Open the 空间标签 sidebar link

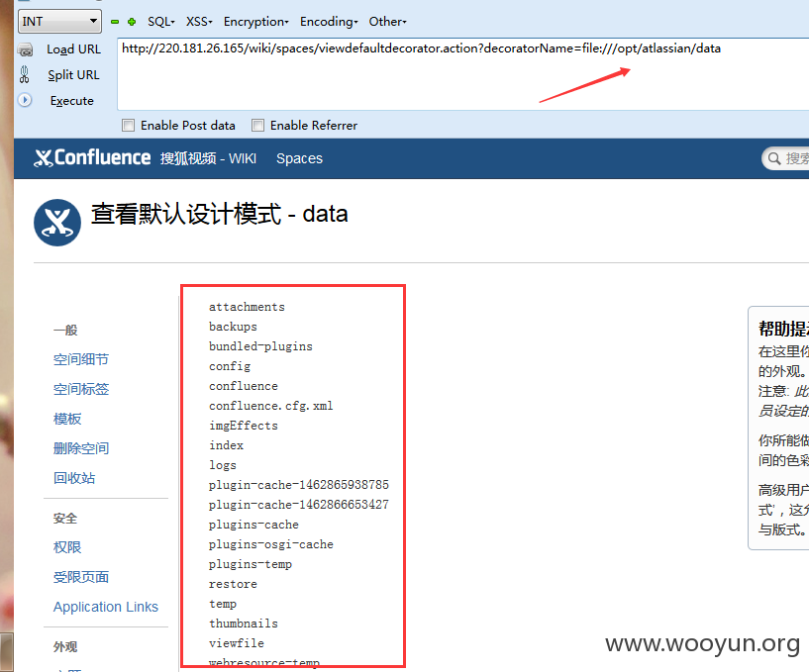pos(81,389)
